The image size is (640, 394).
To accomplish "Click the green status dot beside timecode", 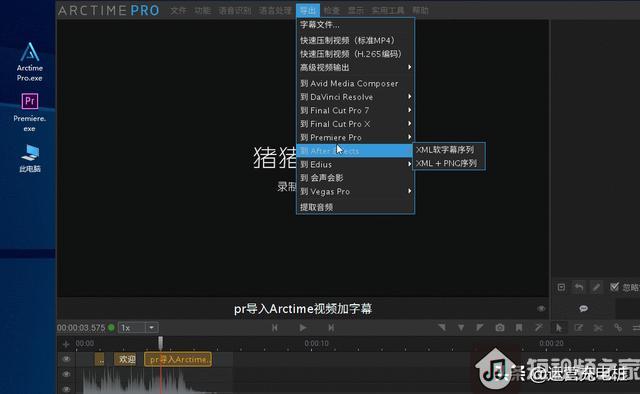I will [111, 327].
